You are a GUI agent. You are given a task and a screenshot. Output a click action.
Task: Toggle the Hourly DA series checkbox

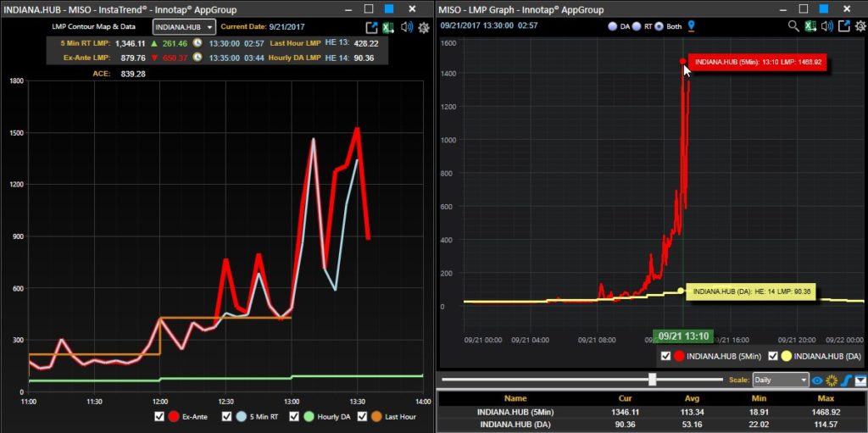(x=294, y=416)
